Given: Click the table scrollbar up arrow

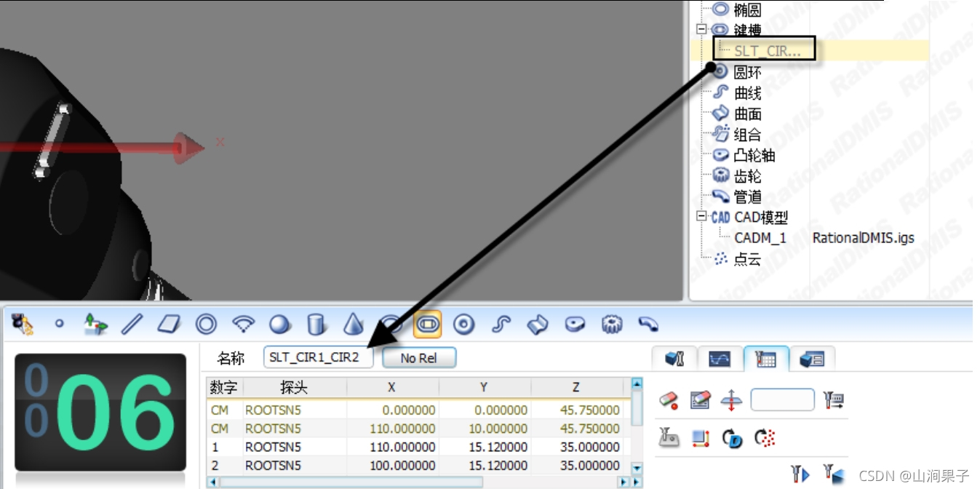Looking at the screenshot, I should (637, 383).
